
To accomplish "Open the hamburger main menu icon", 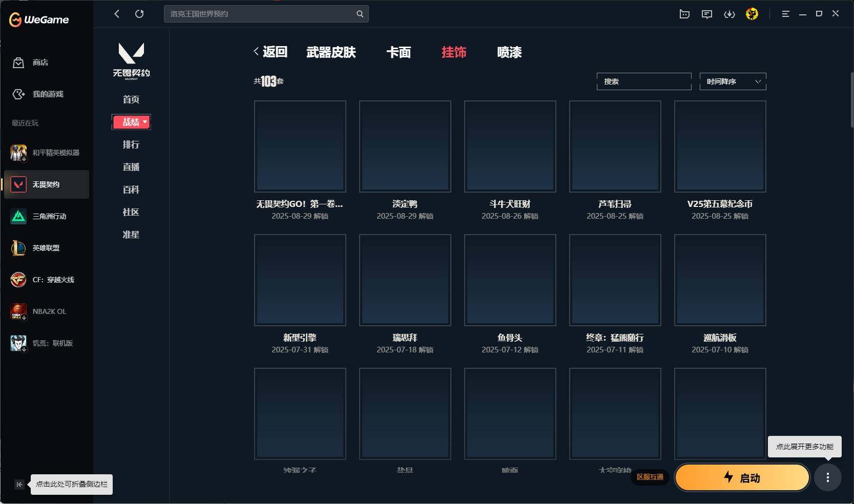I will (785, 14).
